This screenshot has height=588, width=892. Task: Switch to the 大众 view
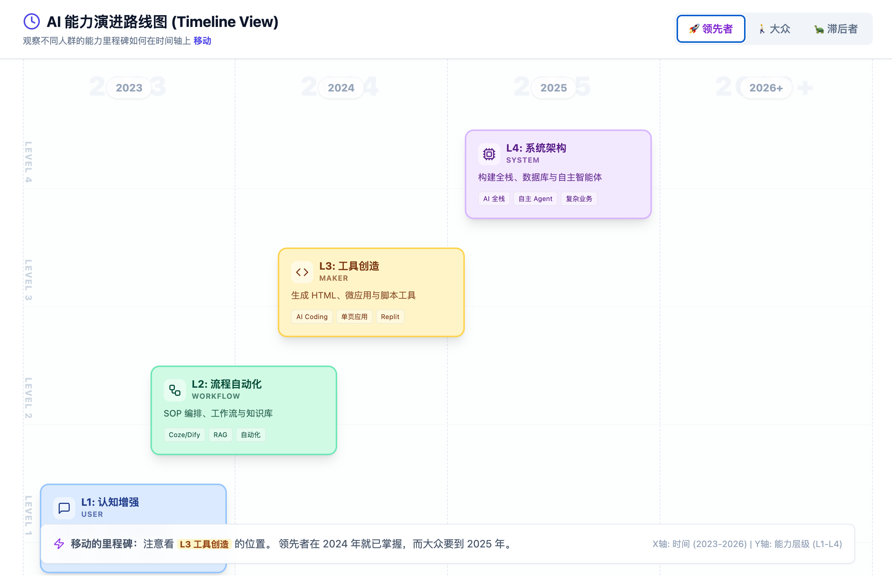click(x=774, y=29)
